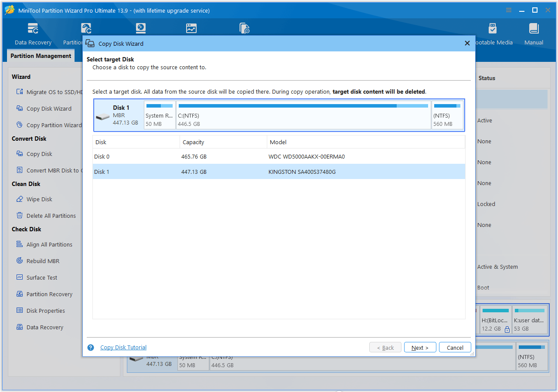The height and width of the screenshot is (392, 558).
Task: Click the toolbar icon left of Bootable Media
Action: coord(244,29)
